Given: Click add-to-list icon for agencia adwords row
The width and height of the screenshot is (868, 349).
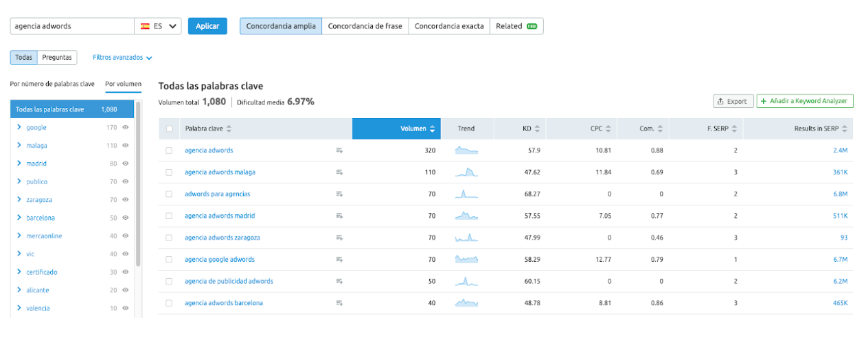Looking at the screenshot, I should [x=339, y=150].
